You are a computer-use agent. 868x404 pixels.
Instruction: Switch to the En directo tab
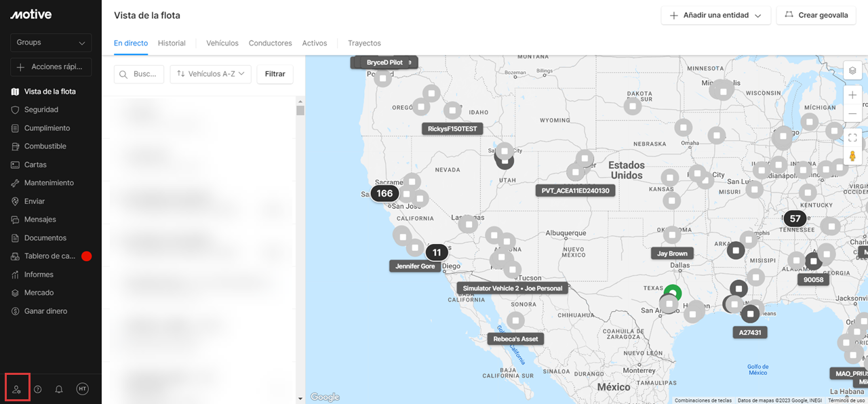[x=131, y=43]
